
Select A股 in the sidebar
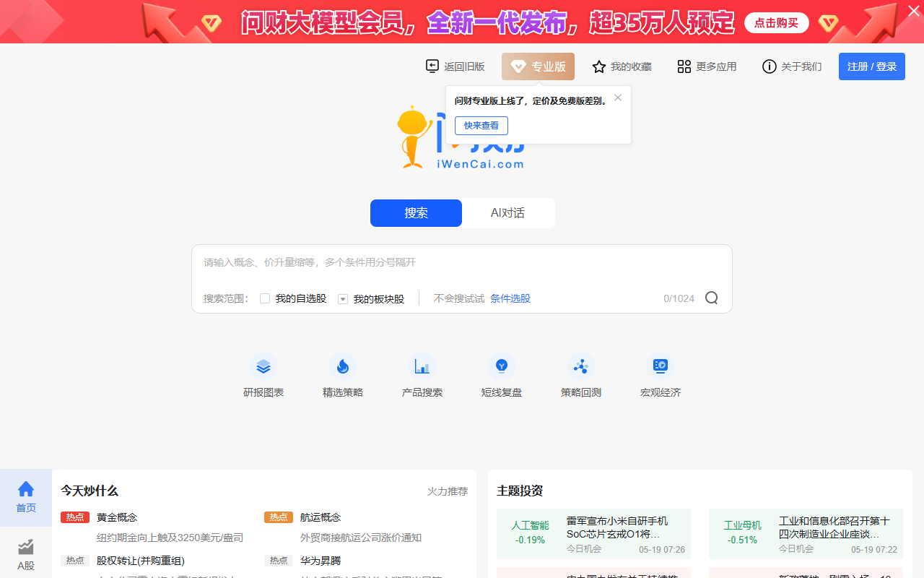[26, 554]
